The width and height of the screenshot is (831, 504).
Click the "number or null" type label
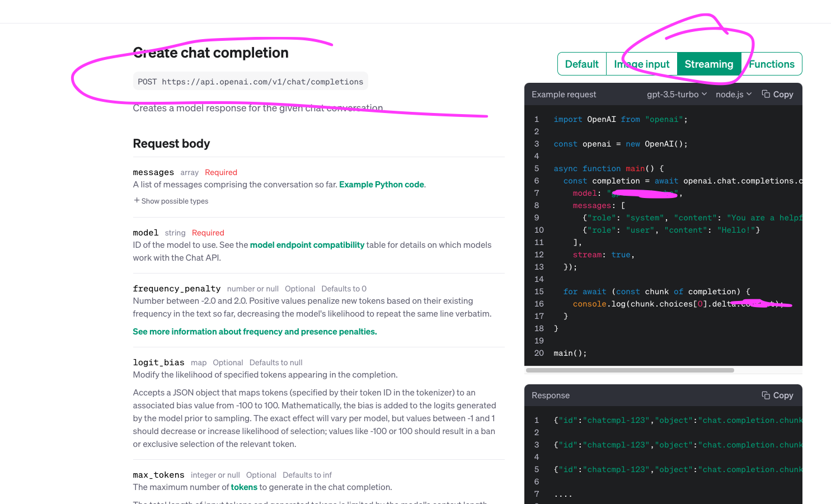tap(253, 289)
